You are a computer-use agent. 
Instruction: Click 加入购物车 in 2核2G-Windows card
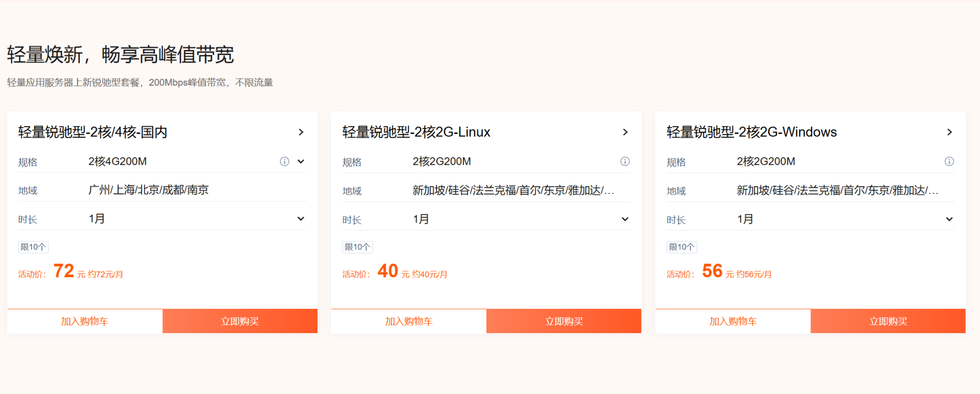pyautogui.click(x=733, y=321)
